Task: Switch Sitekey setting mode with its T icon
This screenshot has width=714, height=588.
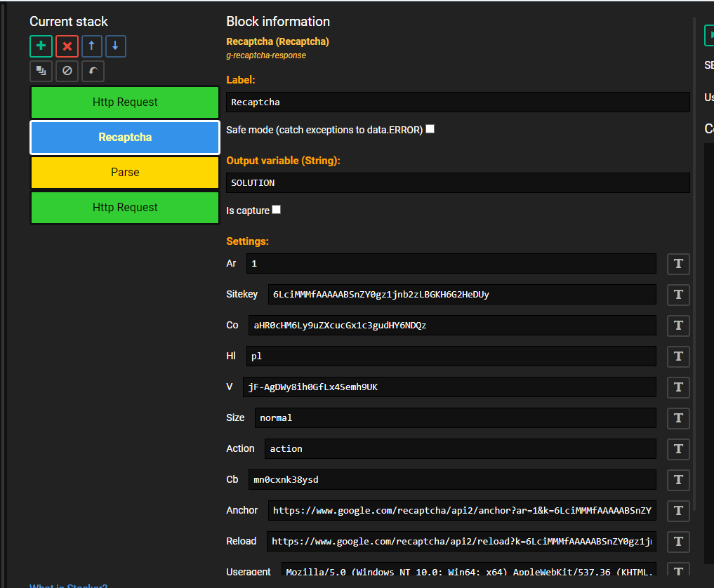Action: point(678,295)
